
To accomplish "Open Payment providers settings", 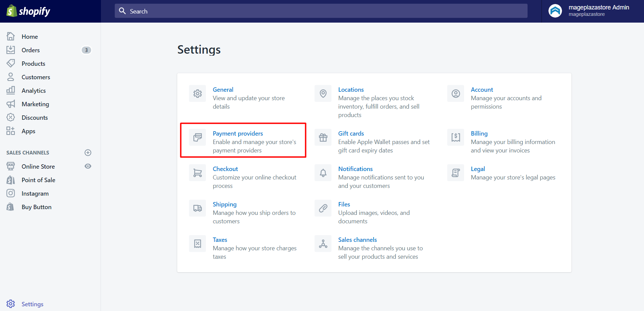I will click(238, 133).
